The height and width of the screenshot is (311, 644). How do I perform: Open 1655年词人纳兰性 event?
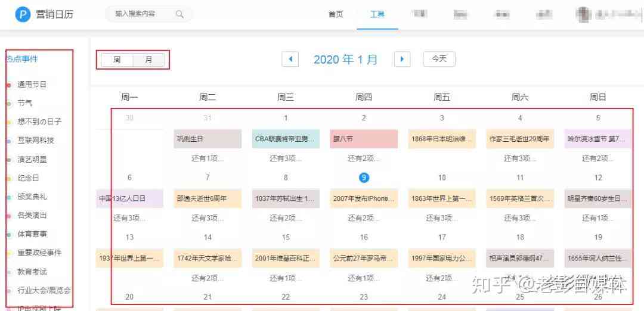tap(598, 258)
